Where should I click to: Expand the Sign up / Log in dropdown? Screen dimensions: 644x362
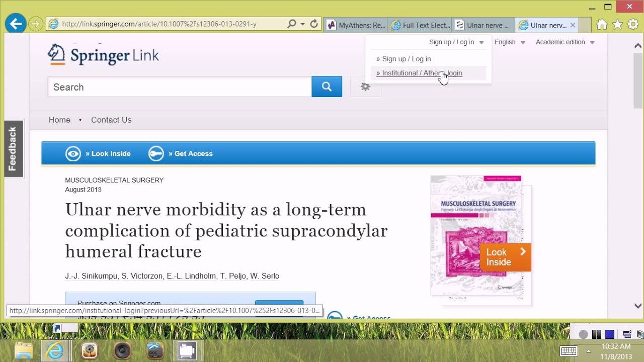456,42
